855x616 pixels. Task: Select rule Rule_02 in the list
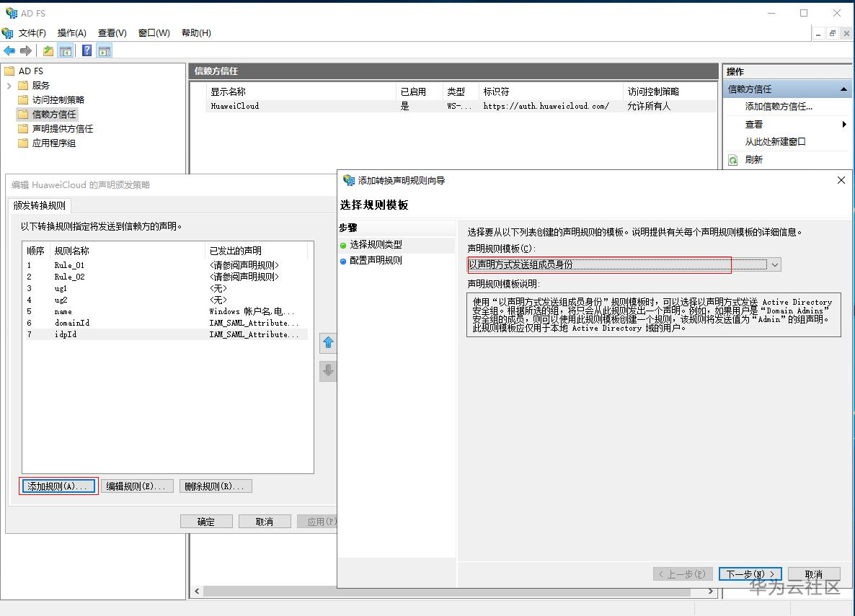[x=164, y=277]
